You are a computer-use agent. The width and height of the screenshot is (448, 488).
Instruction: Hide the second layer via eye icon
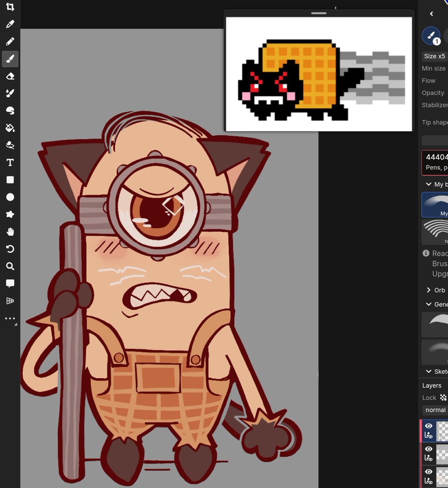coord(428,449)
